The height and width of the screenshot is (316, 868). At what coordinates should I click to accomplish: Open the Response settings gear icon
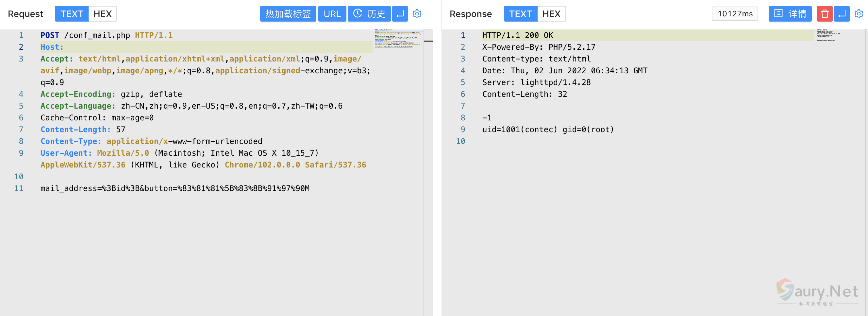click(x=859, y=14)
